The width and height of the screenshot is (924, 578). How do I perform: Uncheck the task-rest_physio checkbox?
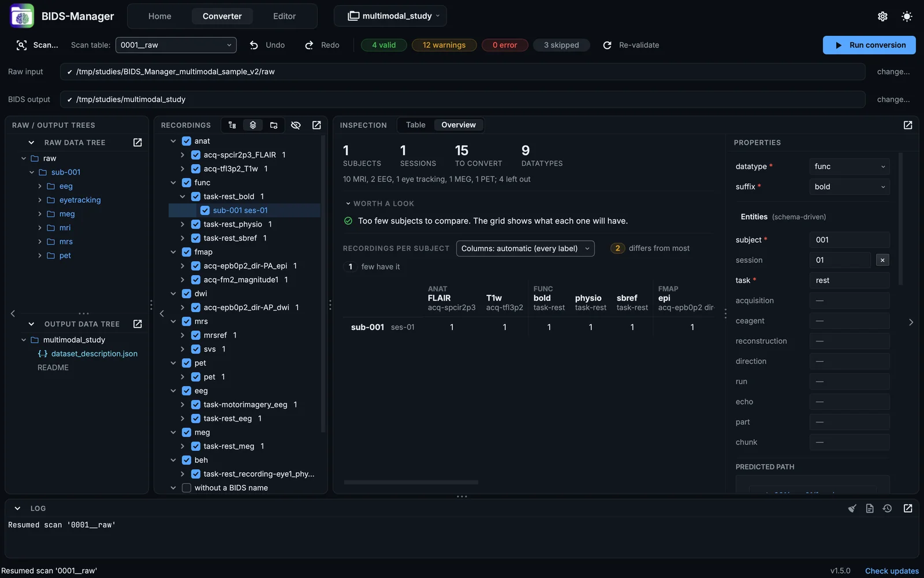click(x=196, y=224)
